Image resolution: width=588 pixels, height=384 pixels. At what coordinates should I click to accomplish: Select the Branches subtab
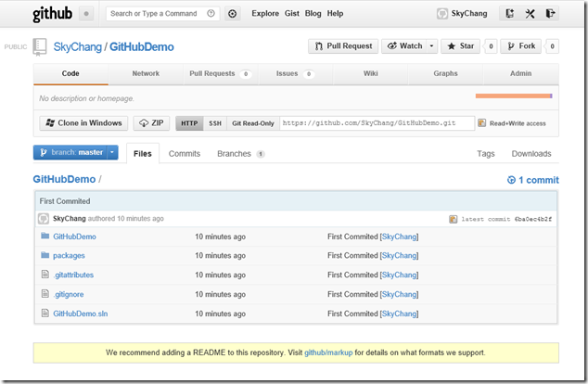(241, 154)
